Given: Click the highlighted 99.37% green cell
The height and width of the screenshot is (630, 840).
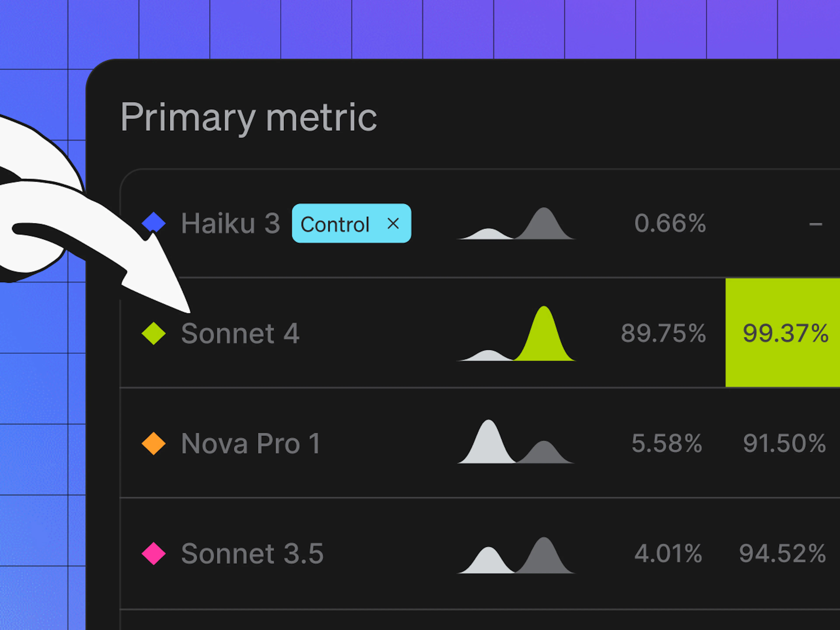Looking at the screenshot, I should coord(783,333).
